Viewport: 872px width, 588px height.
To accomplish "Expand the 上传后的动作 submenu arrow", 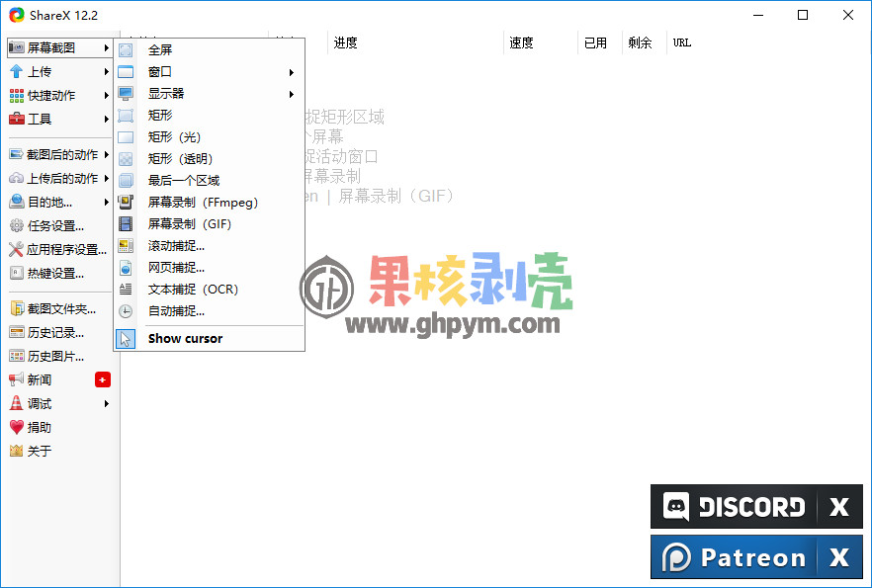I will coord(106,179).
